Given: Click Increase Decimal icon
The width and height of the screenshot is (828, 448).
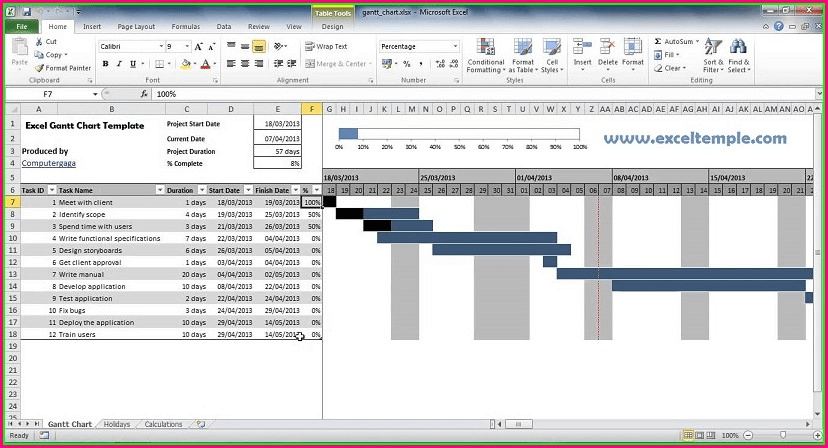Looking at the screenshot, I should (x=440, y=64).
